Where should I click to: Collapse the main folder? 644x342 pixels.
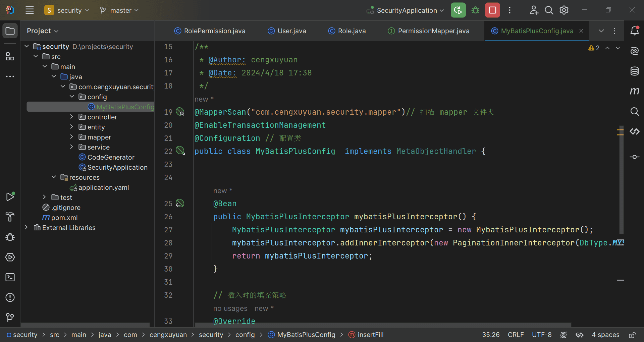pyautogui.click(x=45, y=66)
